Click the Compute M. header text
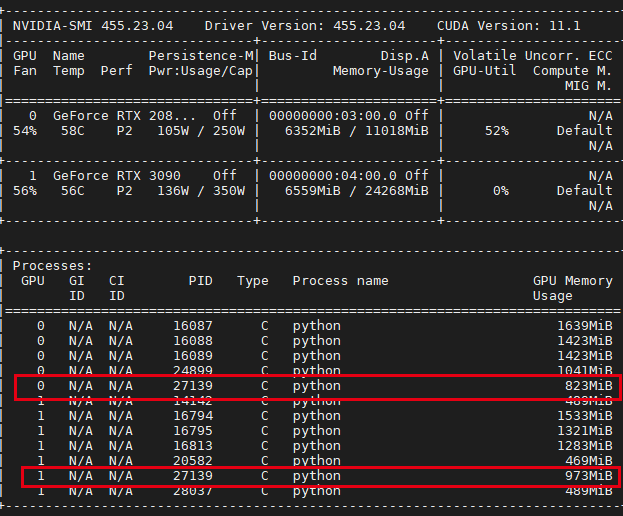623x516 pixels. point(572,71)
